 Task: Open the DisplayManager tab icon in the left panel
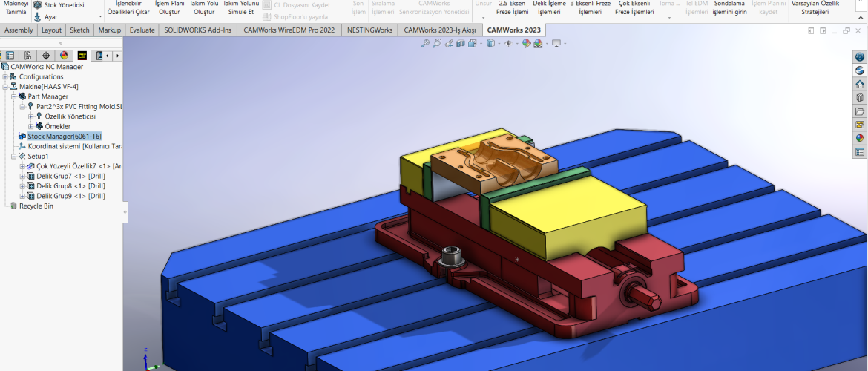click(x=63, y=56)
